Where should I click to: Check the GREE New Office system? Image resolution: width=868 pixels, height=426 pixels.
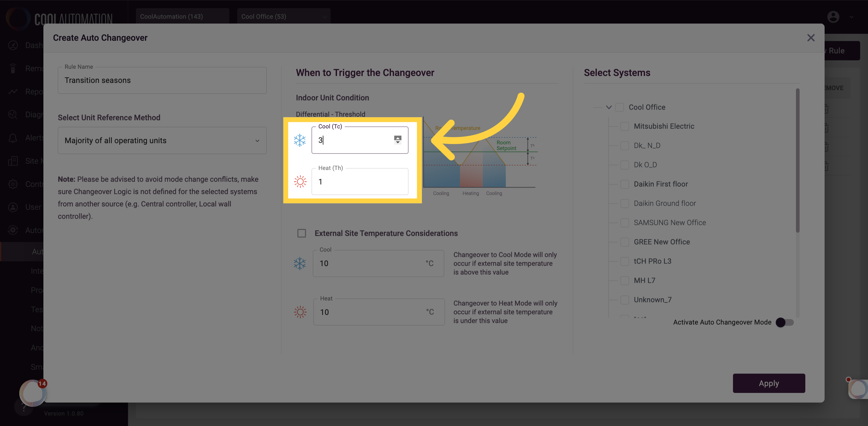pos(624,242)
